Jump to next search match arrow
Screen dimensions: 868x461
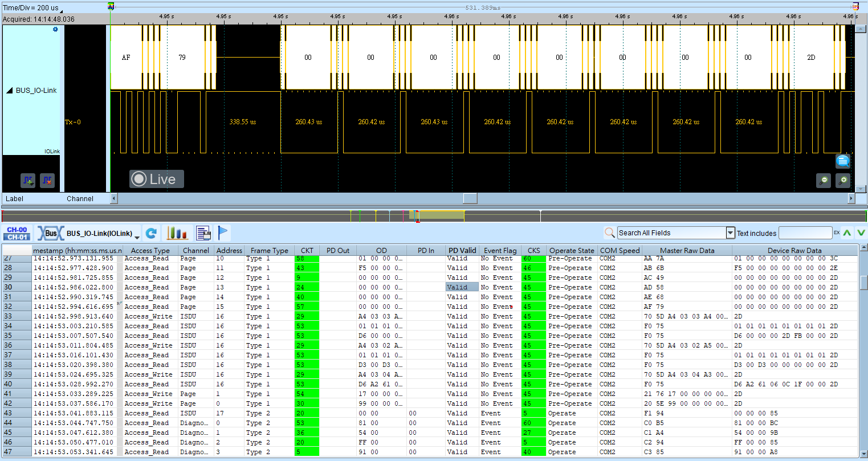[x=861, y=232]
